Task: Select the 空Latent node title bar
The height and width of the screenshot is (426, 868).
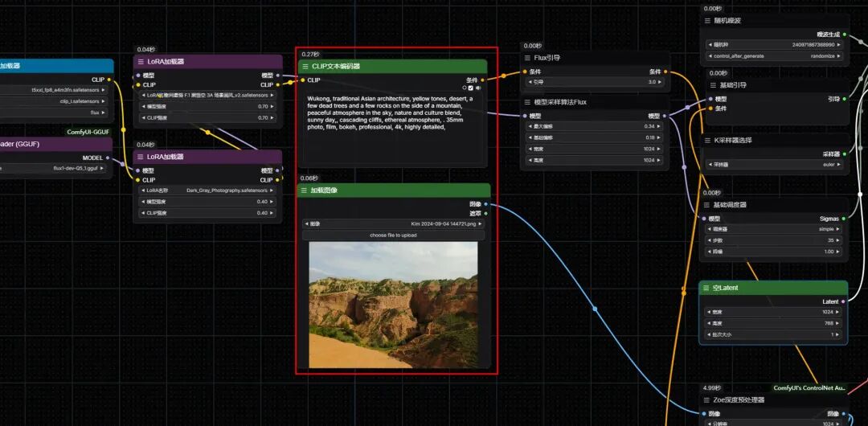Action: pyautogui.click(x=773, y=288)
